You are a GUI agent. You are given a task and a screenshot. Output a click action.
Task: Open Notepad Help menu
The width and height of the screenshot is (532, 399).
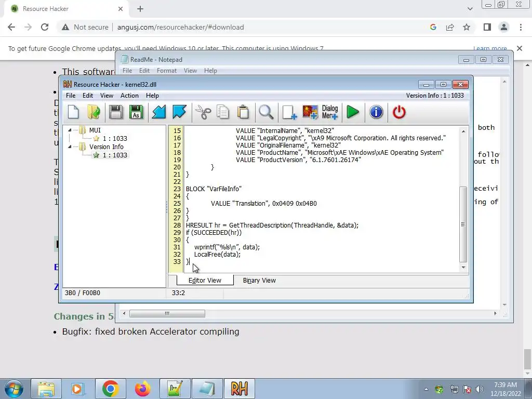(210, 71)
